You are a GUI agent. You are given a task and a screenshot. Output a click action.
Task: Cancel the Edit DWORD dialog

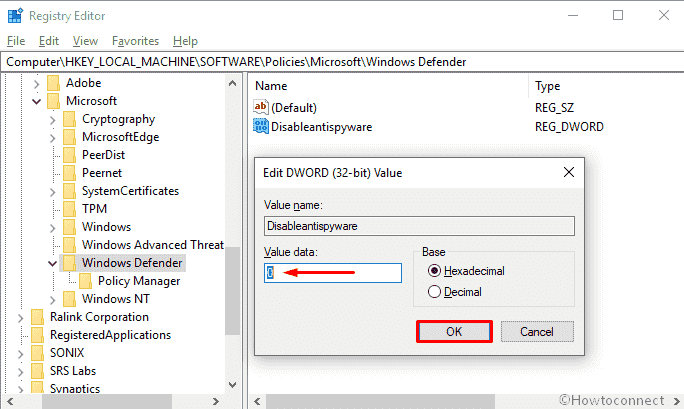point(537,332)
